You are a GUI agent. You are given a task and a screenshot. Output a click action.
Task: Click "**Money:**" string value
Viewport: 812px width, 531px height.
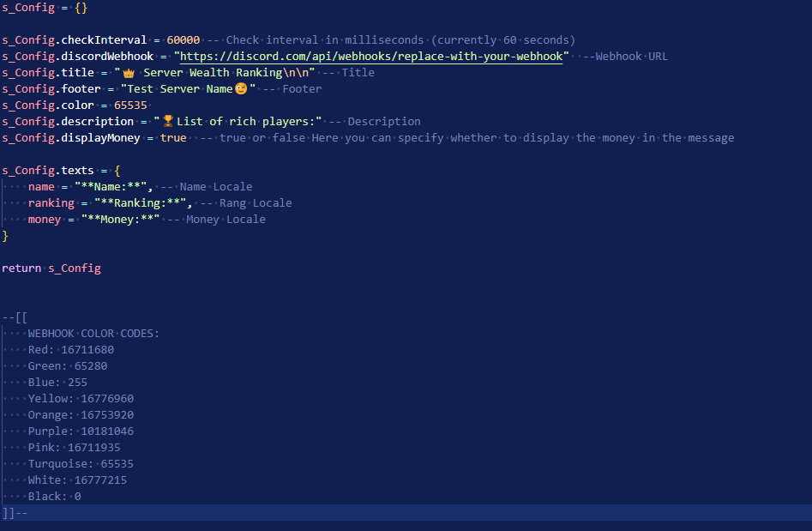121,219
